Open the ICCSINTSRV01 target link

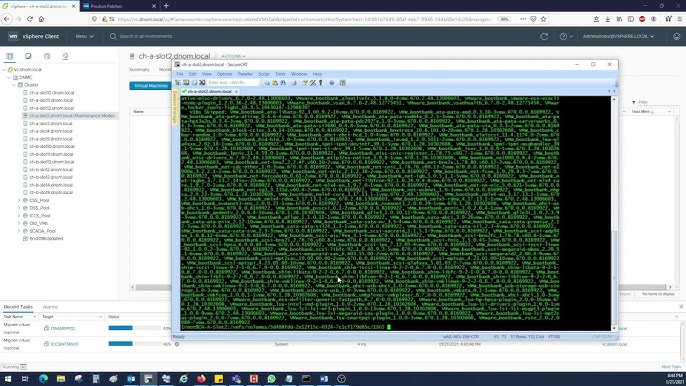click(64, 344)
